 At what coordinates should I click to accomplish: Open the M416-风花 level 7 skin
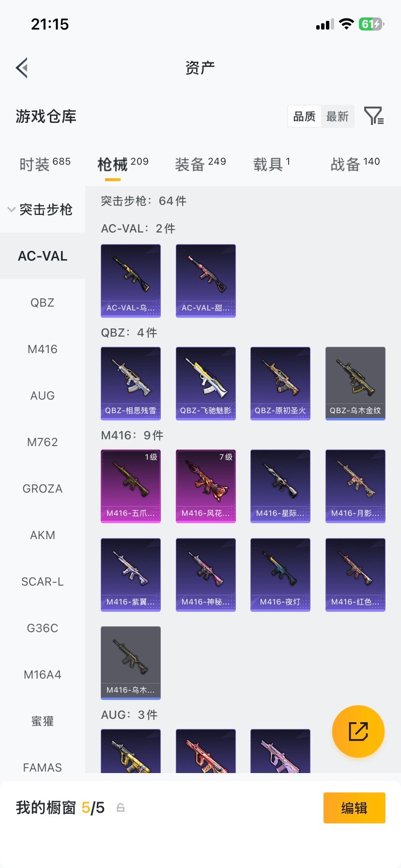[206, 486]
